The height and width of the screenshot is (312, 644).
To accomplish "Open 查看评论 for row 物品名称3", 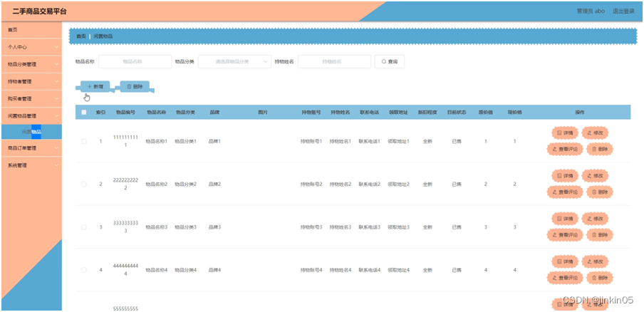I will pyautogui.click(x=565, y=235).
